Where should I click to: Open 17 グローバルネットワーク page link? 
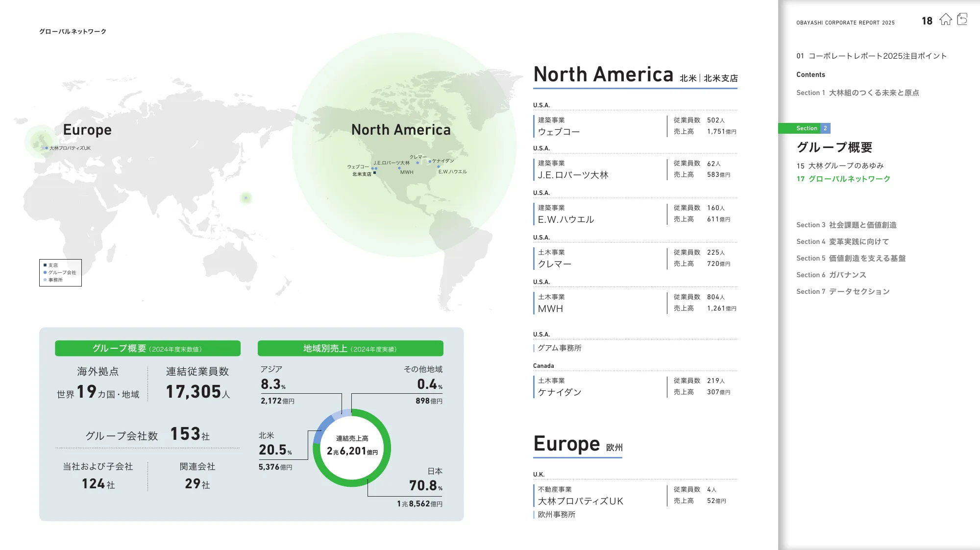coord(843,179)
